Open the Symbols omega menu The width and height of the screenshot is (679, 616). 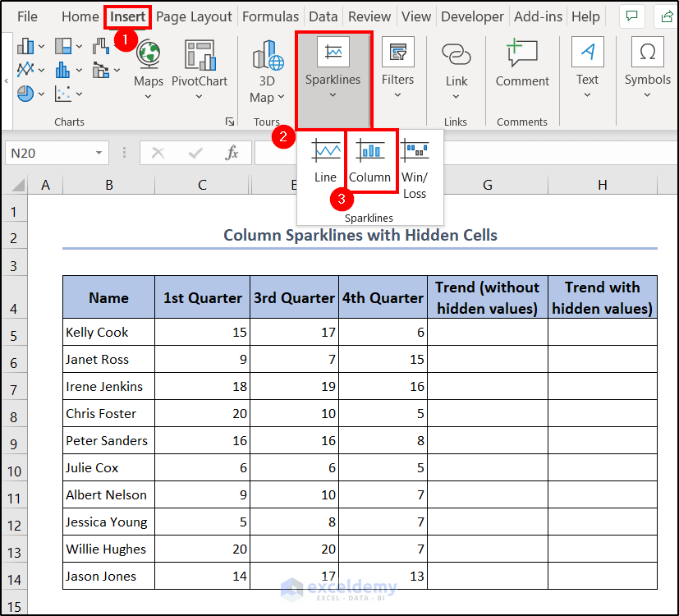click(647, 64)
